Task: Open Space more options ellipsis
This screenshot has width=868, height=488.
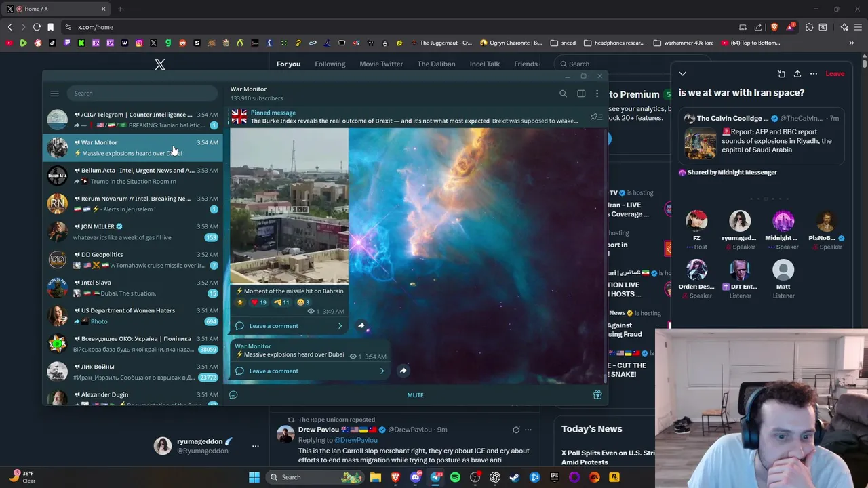Action: coord(813,73)
